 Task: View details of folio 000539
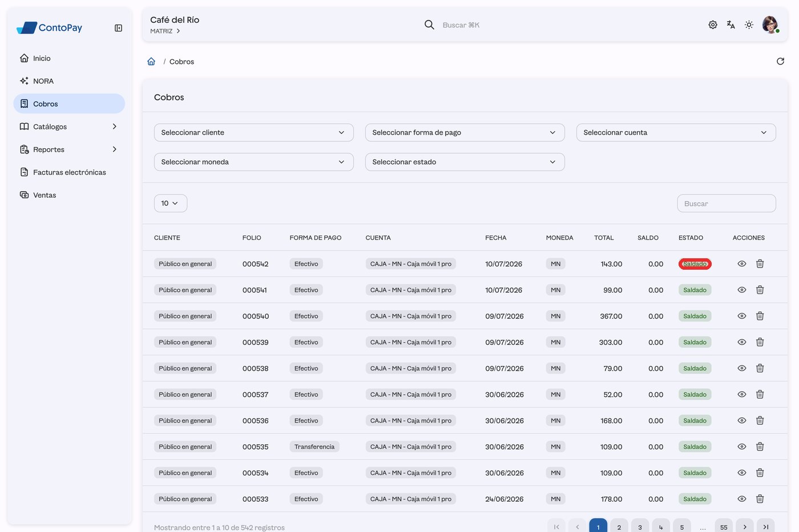tap(742, 343)
